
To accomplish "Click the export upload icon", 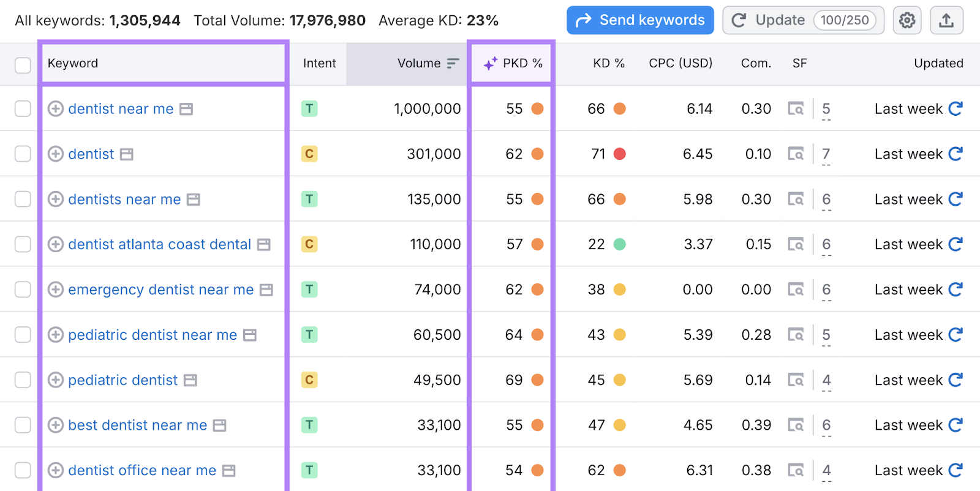I will point(946,21).
